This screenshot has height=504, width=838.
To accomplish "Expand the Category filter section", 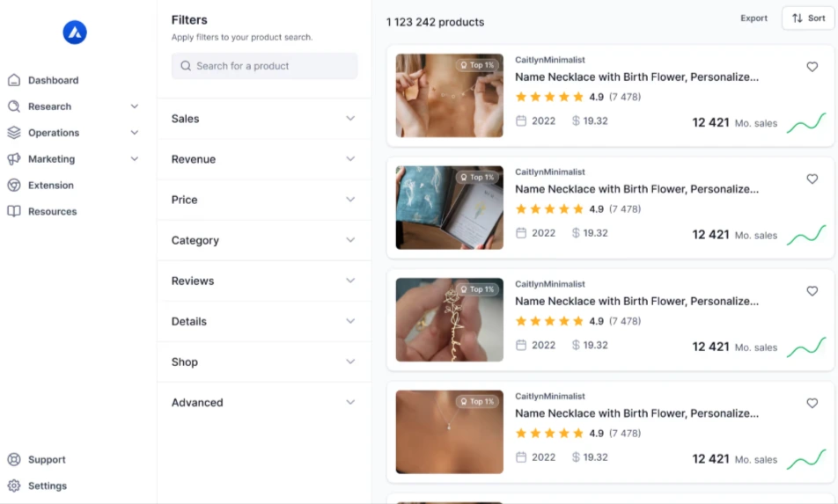I will point(264,240).
